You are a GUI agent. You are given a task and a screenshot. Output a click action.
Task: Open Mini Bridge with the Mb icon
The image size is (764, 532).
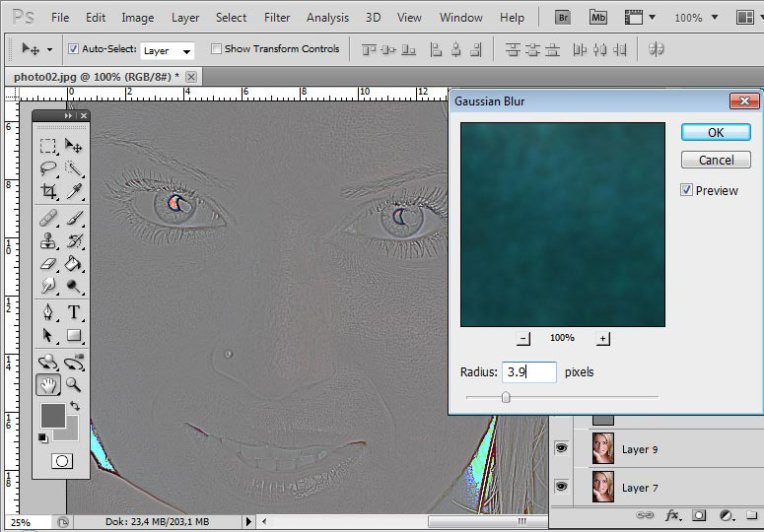click(598, 17)
